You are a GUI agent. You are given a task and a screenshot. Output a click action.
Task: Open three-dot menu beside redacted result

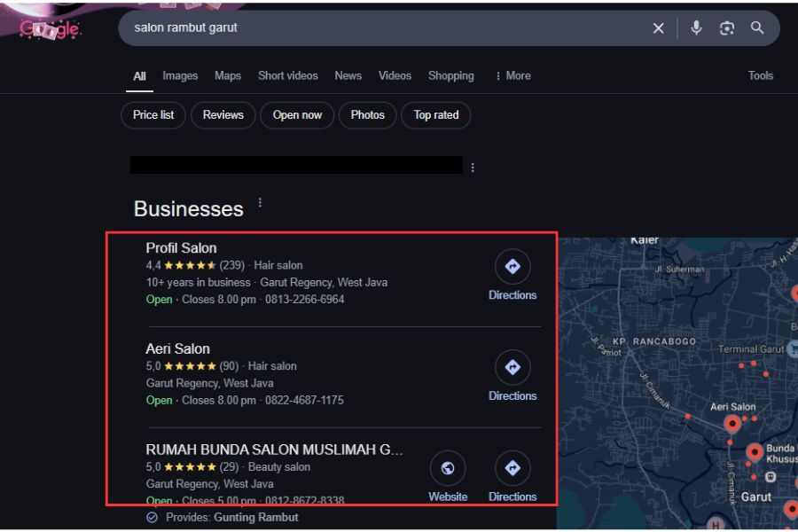[x=473, y=167]
